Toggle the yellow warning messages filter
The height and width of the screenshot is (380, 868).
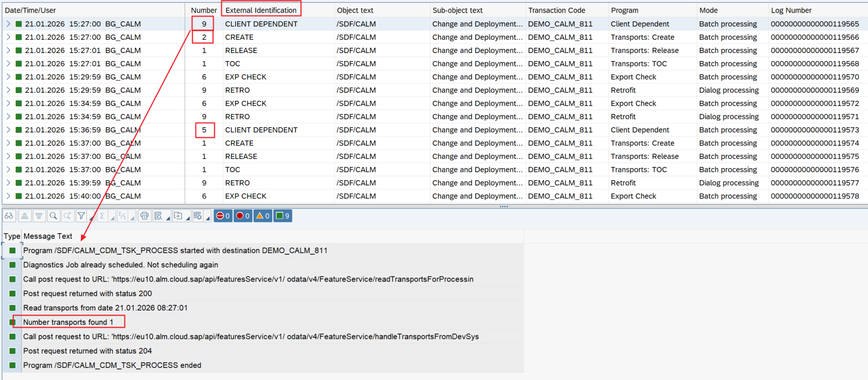coord(263,216)
